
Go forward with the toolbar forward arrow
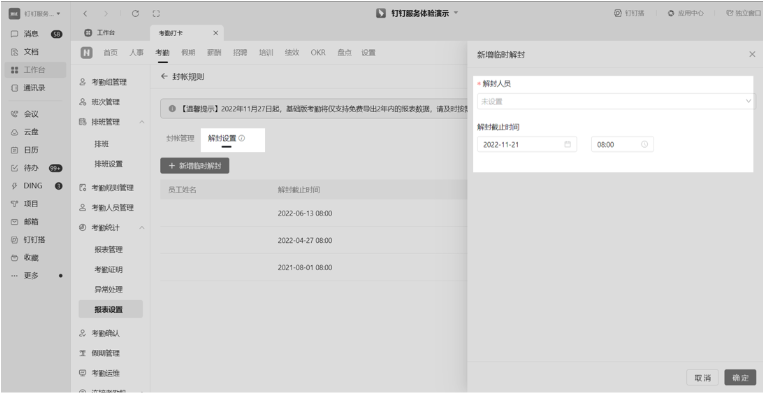pos(107,14)
